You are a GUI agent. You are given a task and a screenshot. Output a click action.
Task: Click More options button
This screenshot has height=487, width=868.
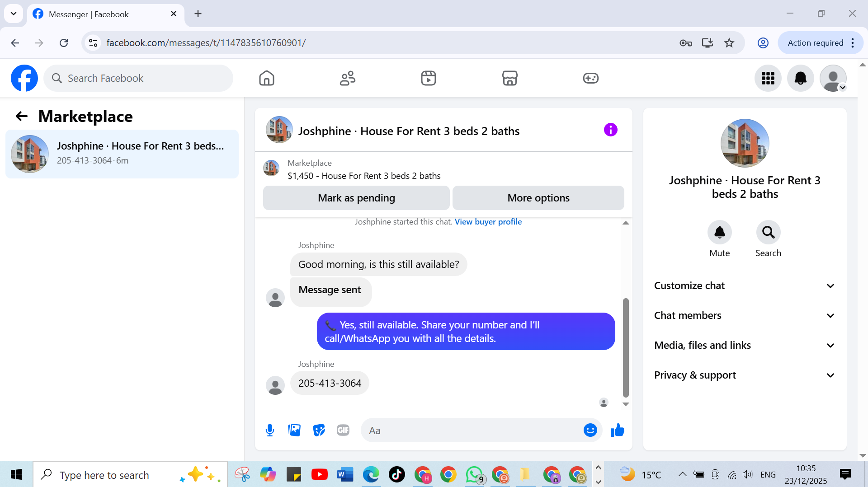[538, 198]
